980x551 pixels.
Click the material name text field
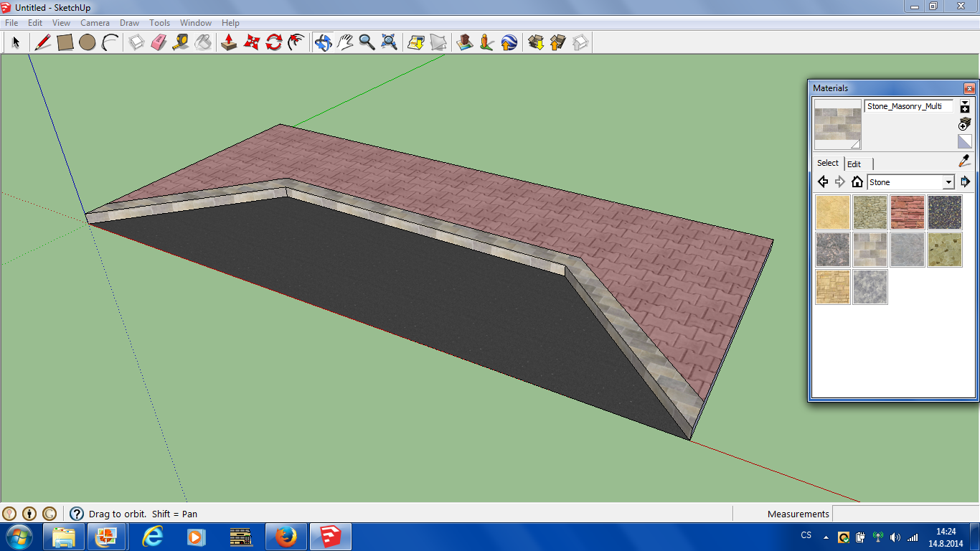908,106
